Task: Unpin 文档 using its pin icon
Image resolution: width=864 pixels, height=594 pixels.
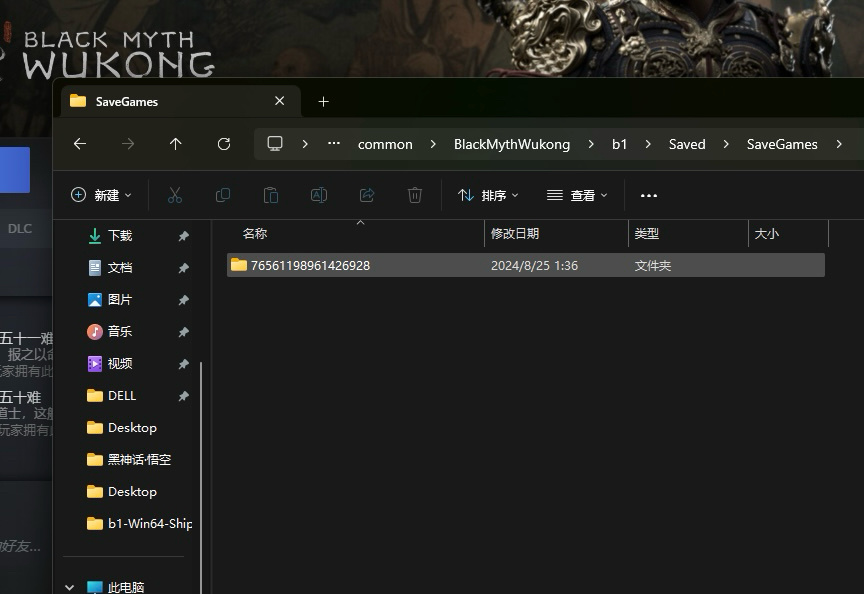Action: pyautogui.click(x=183, y=268)
